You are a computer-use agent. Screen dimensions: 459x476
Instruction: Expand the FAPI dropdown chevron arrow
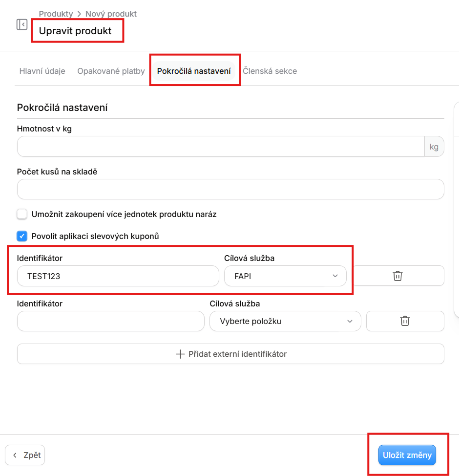(x=335, y=276)
